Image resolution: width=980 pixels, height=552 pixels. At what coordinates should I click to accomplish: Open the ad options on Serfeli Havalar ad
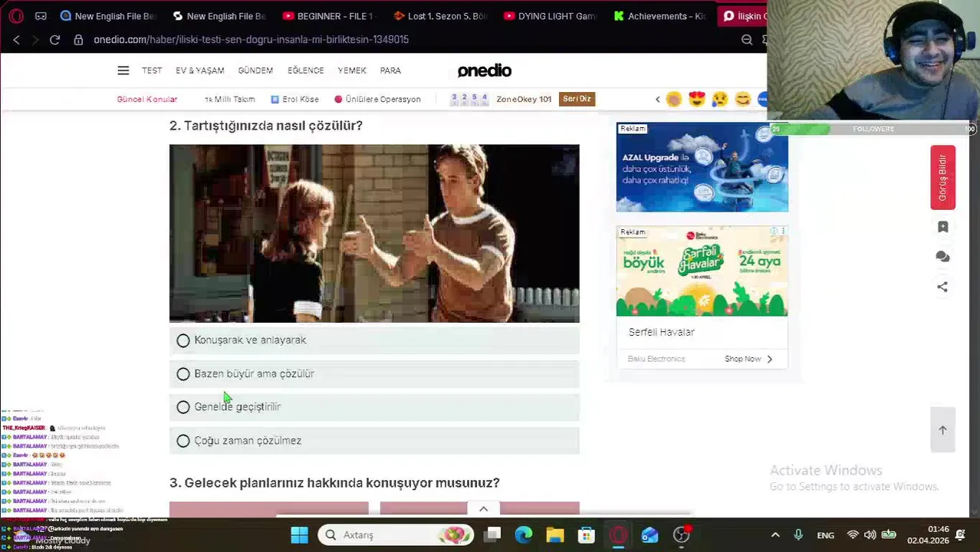click(782, 232)
